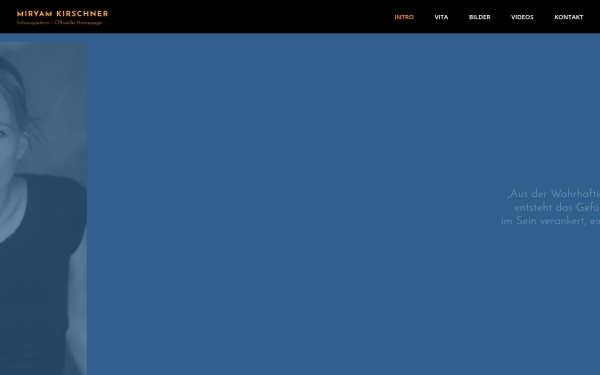
Task: Click the quote line "im Sein verankert, ei"
Action: (551, 221)
